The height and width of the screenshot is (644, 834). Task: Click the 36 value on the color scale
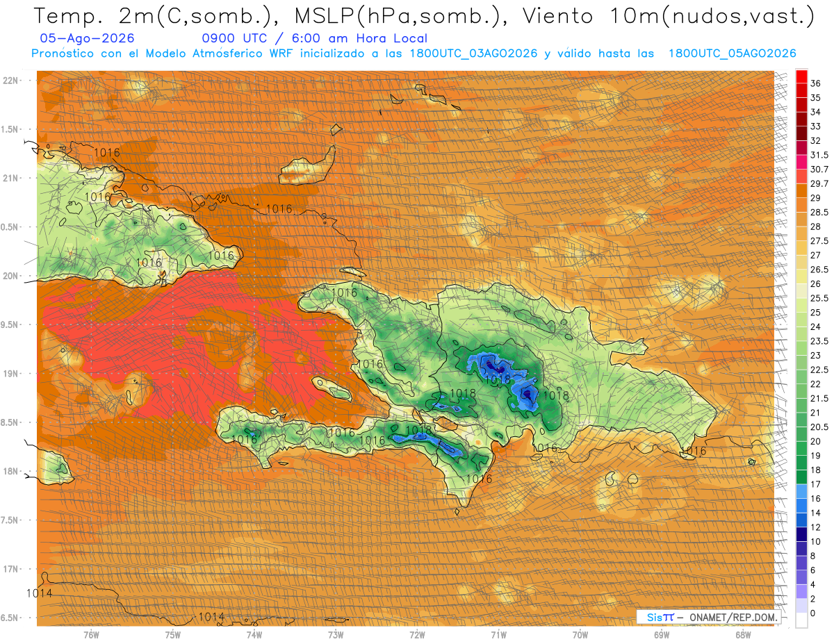816,83
